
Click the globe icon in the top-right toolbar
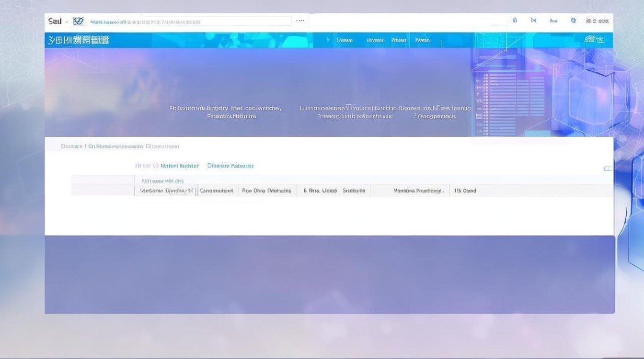click(x=573, y=21)
